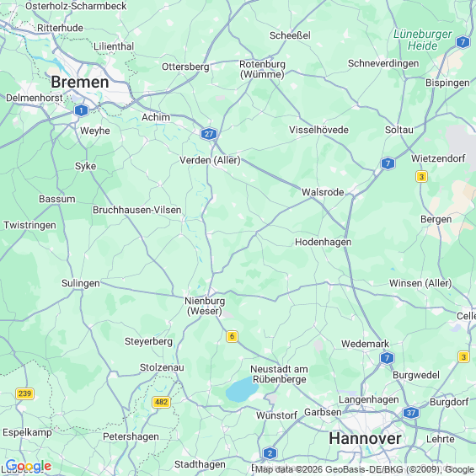
Task: Click the A37 highway shield near Burgdorf
Action: [x=411, y=413]
